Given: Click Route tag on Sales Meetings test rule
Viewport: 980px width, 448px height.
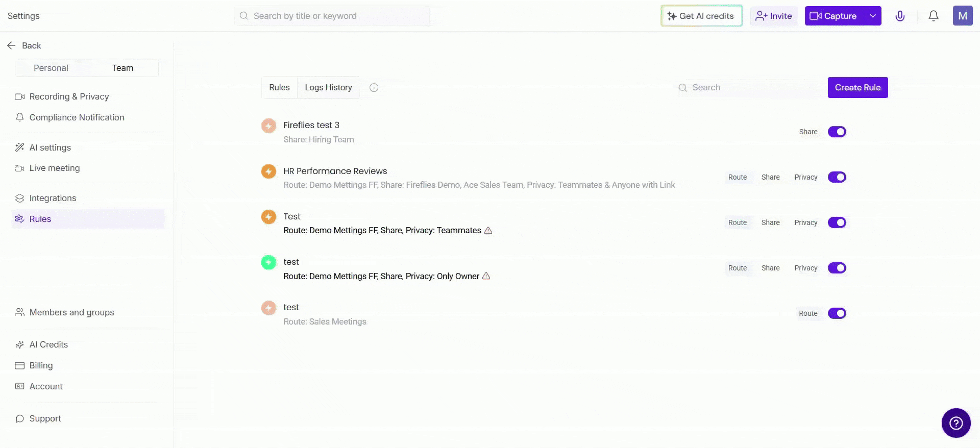Looking at the screenshot, I should pyautogui.click(x=808, y=313).
